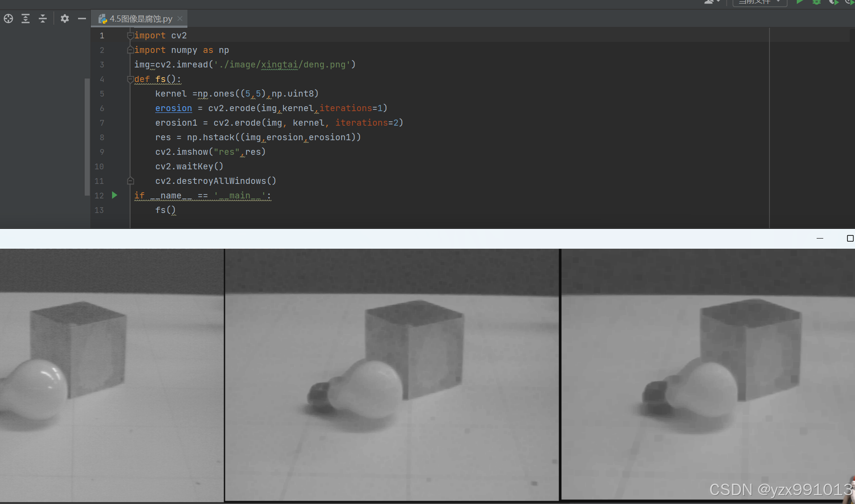The width and height of the screenshot is (855, 504).
Task: Open project panel gear options
Action: 65,19
